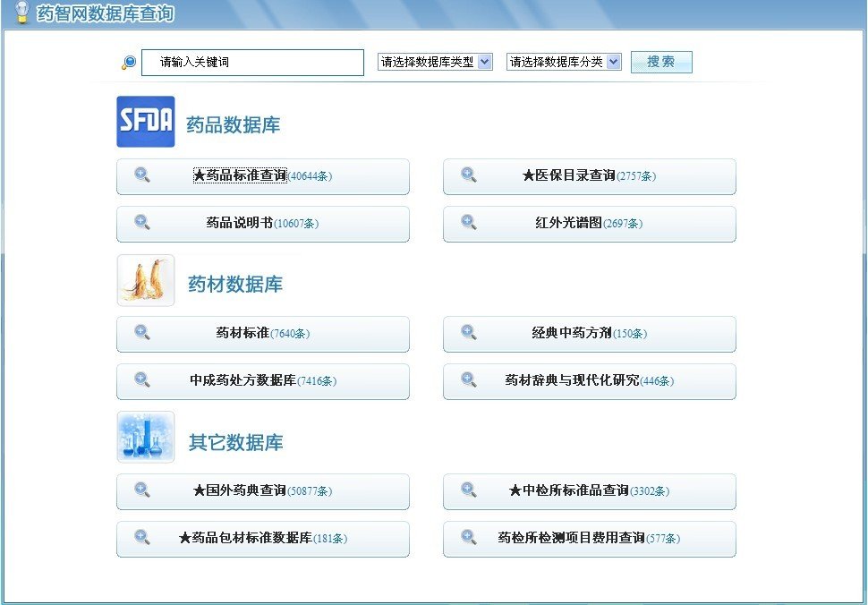Screen dimensions: 868x605
Task: Click inside the keyword input field
Action: pos(252,62)
